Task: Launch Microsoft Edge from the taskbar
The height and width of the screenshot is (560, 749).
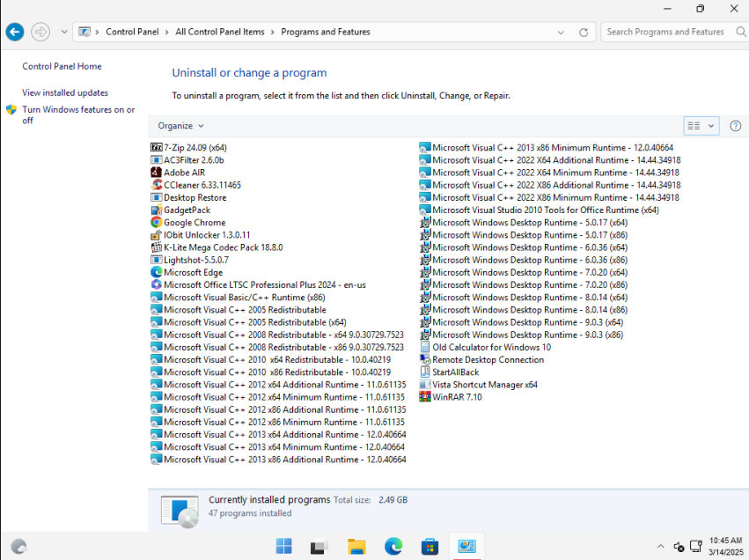Action: click(x=393, y=546)
